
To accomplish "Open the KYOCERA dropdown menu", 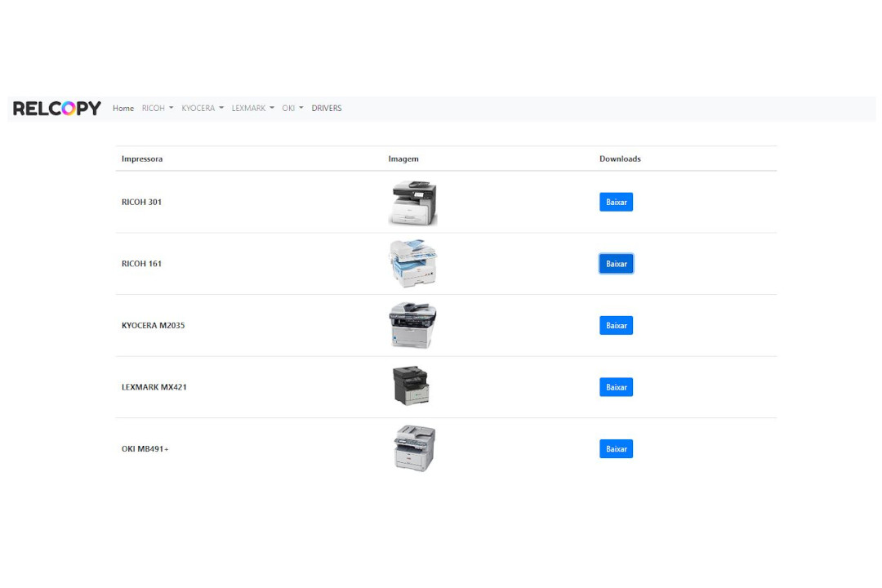I will [x=203, y=108].
